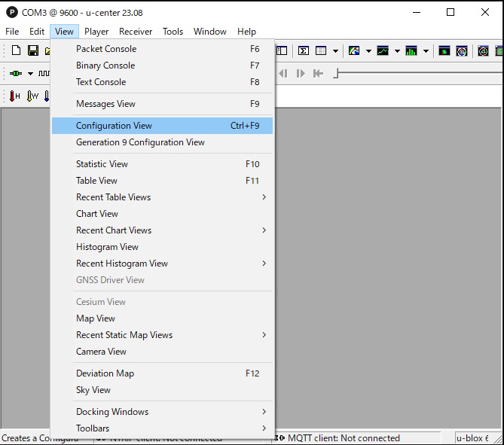
Task: Open the File menu
Action: click(12, 32)
